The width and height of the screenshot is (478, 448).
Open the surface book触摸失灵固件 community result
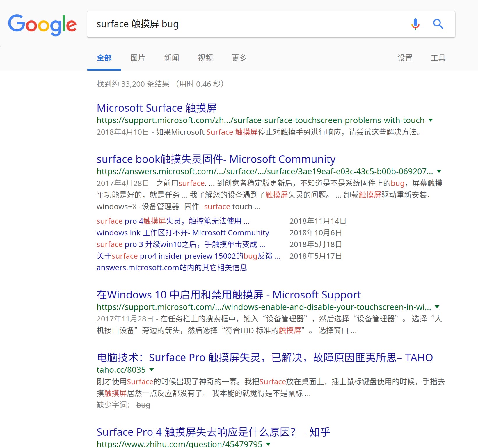tap(216, 159)
